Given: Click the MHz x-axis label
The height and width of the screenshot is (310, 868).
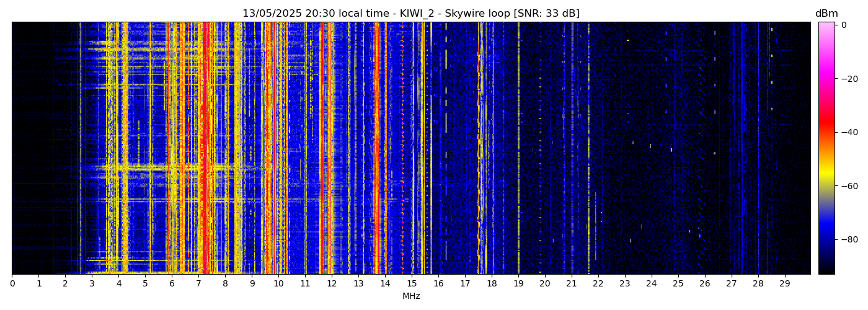Looking at the screenshot, I should [x=411, y=296].
